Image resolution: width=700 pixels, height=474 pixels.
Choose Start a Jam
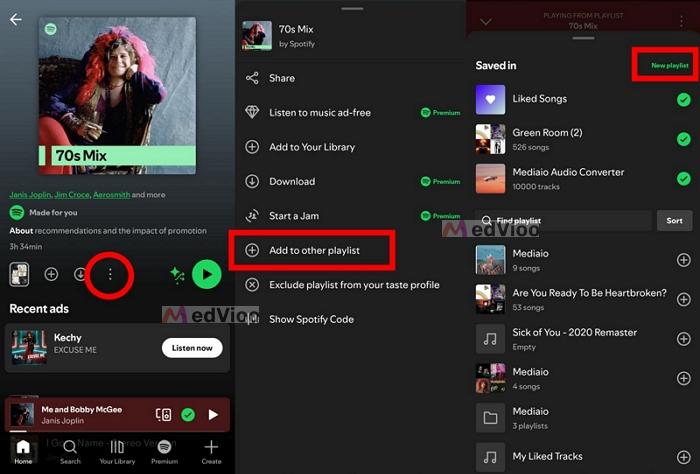tap(352, 216)
